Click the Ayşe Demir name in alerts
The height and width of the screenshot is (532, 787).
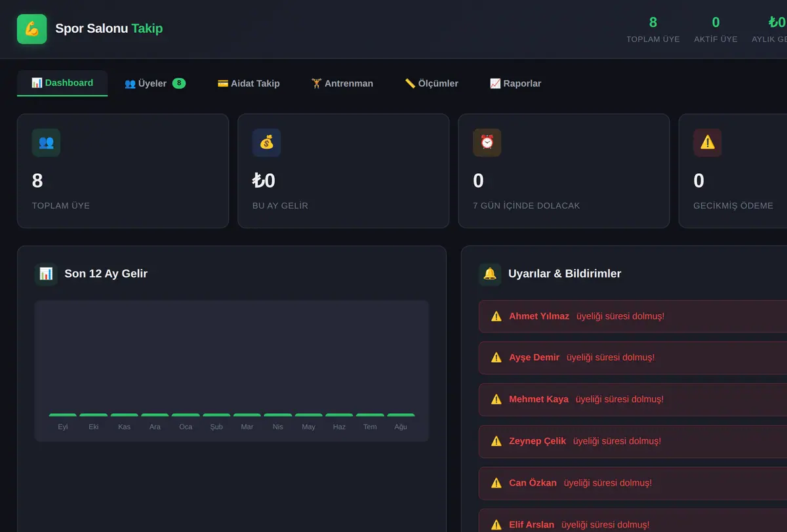pyautogui.click(x=535, y=358)
